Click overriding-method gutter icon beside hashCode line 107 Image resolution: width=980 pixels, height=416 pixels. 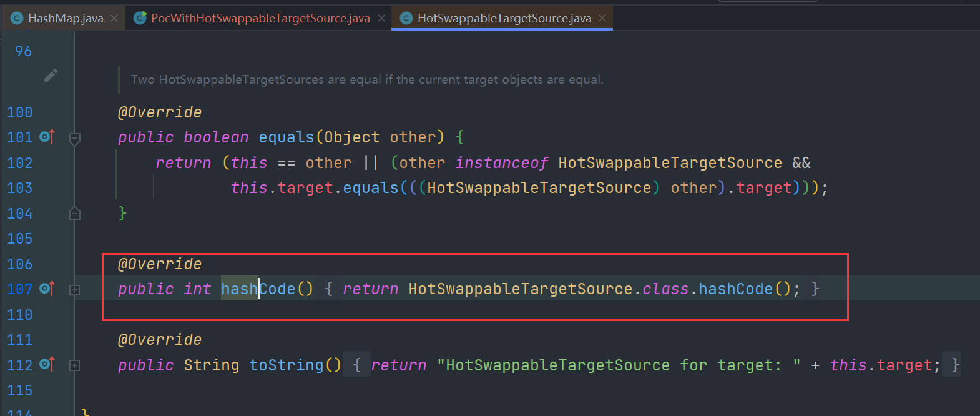47,289
